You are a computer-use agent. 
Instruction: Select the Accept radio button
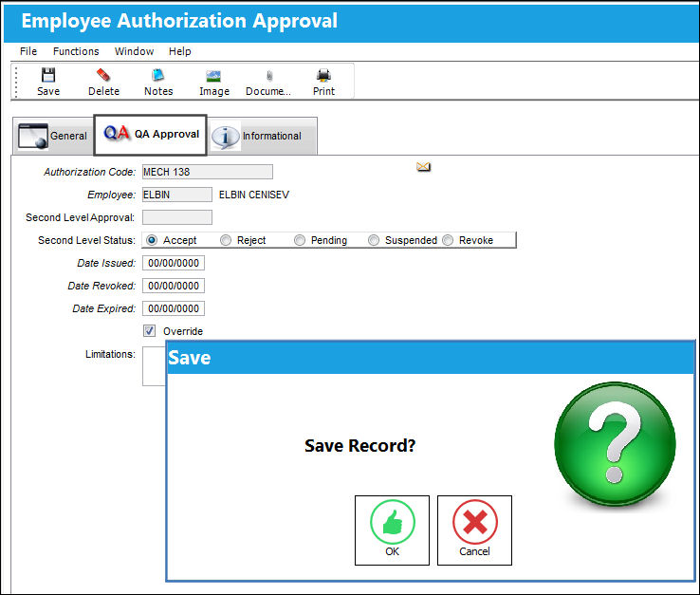[152, 240]
